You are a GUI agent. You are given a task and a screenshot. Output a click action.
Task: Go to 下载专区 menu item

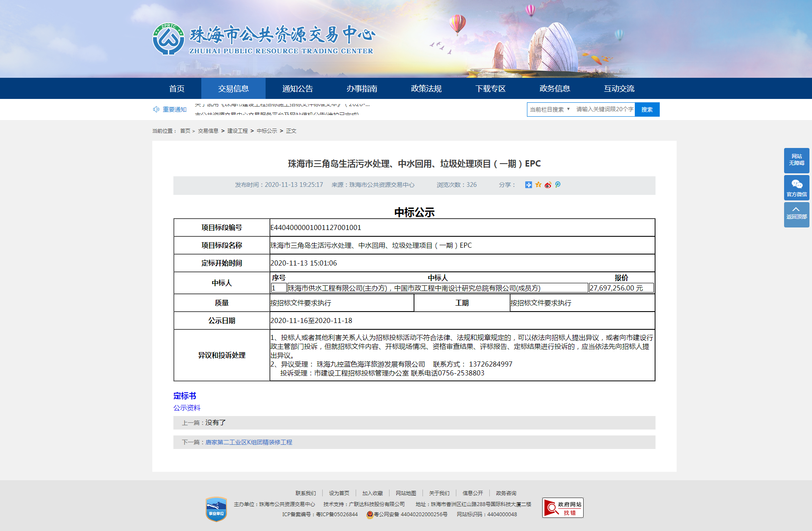pos(490,89)
